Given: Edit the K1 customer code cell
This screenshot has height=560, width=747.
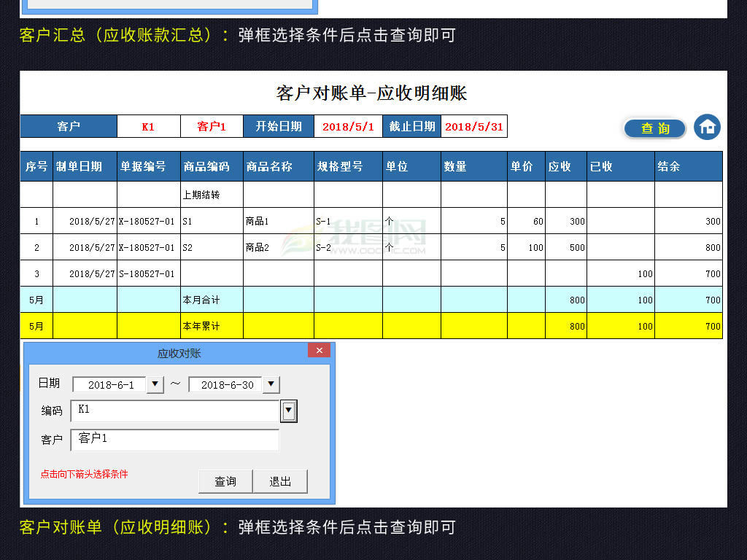Looking at the screenshot, I should pyautogui.click(x=147, y=125).
